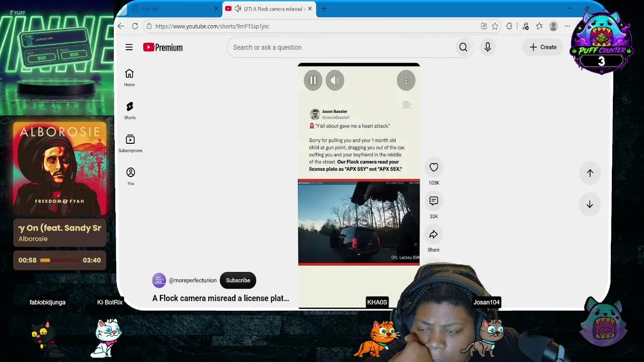
Task: Open the YouTube guide hamburger menu
Action: (x=129, y=47)
